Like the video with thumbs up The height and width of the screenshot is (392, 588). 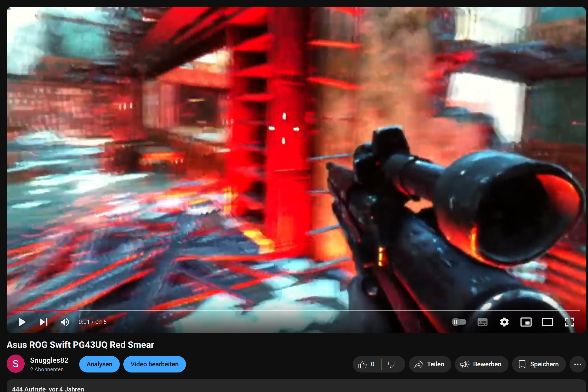[367, 364]
